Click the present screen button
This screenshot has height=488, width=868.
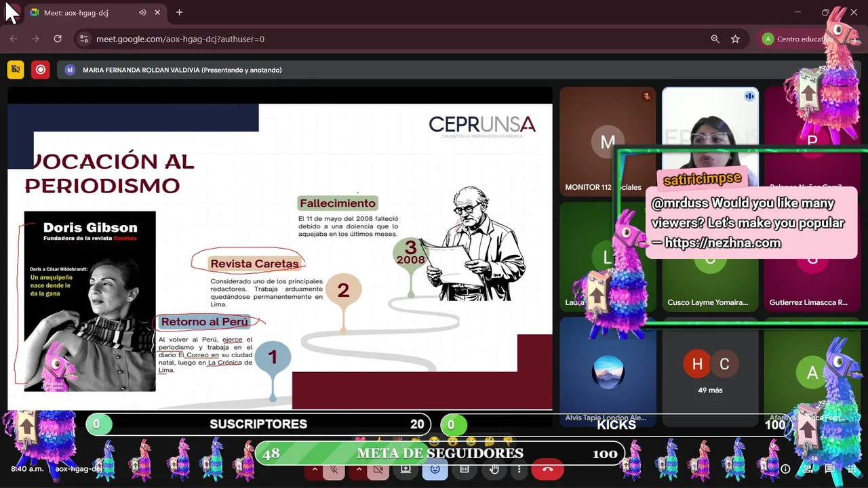tap(406, 469)
